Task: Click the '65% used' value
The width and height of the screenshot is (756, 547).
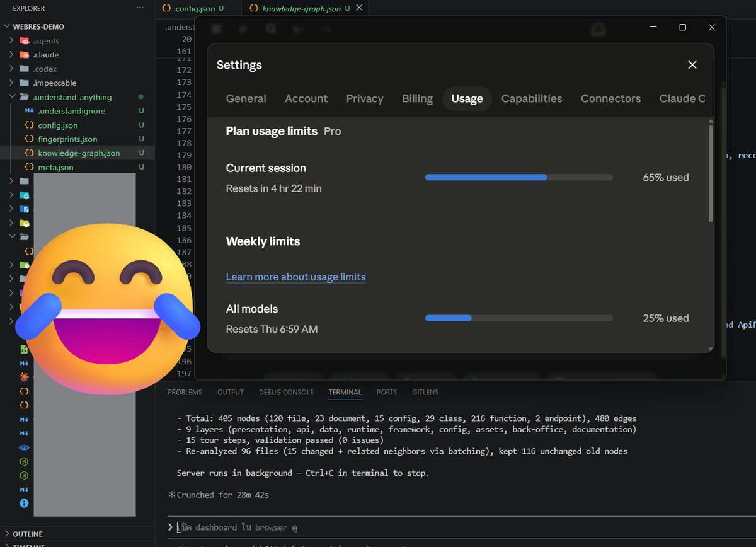Action: coord(666,178)
